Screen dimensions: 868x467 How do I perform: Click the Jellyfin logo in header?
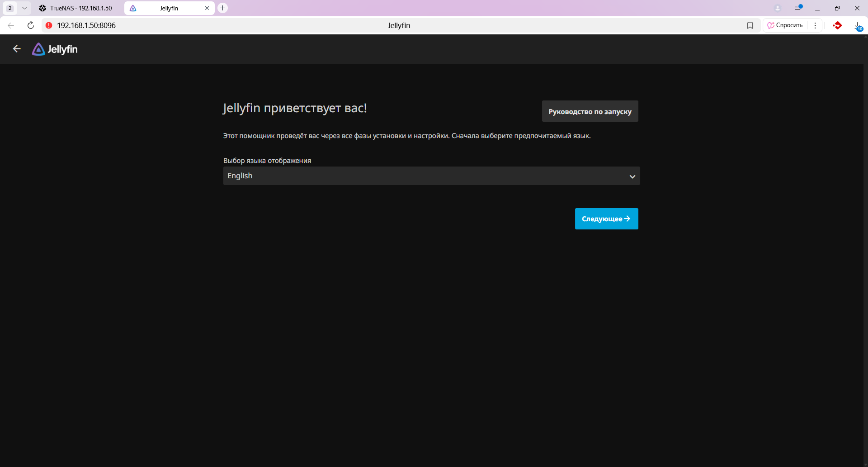(x=55, y=49)
